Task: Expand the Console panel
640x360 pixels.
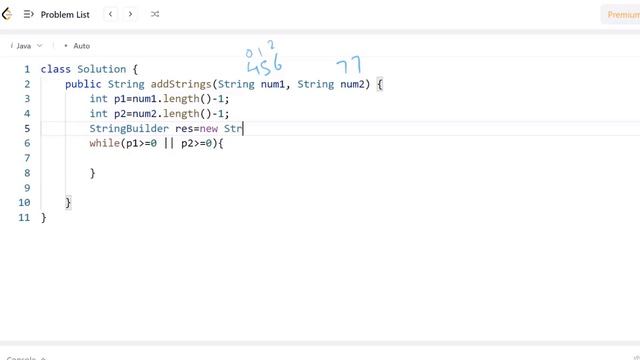Action: click(26, 358)
